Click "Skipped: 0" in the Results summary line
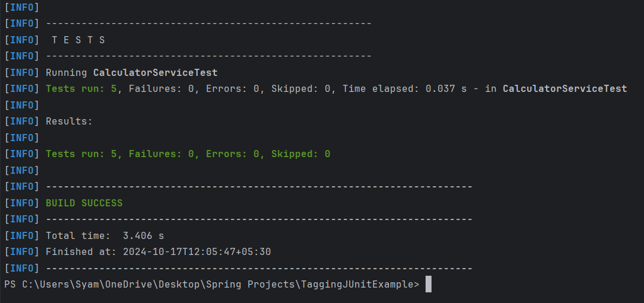Image resolution: width=644 pixels, height=303 pixels. click(x=300, y=154)
